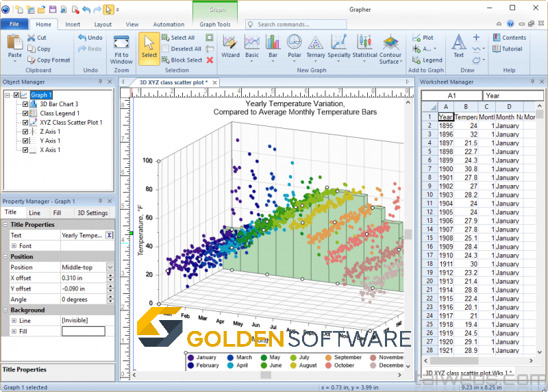Click Block Select button
548x392 pixels.
[x=182, y=60]
